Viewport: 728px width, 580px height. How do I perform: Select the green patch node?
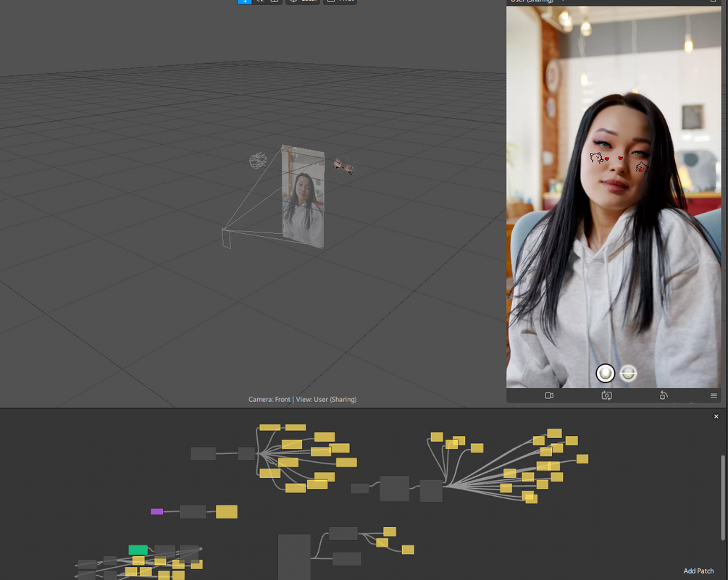138,550
